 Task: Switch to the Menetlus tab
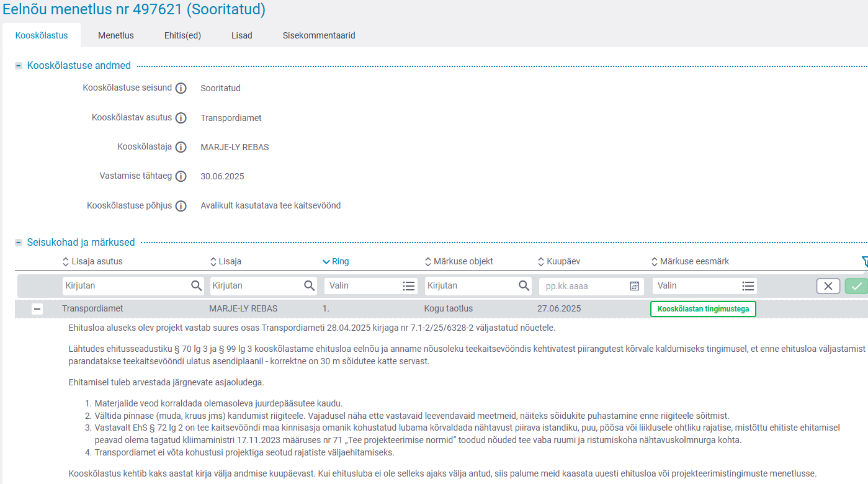coord(116,35)
